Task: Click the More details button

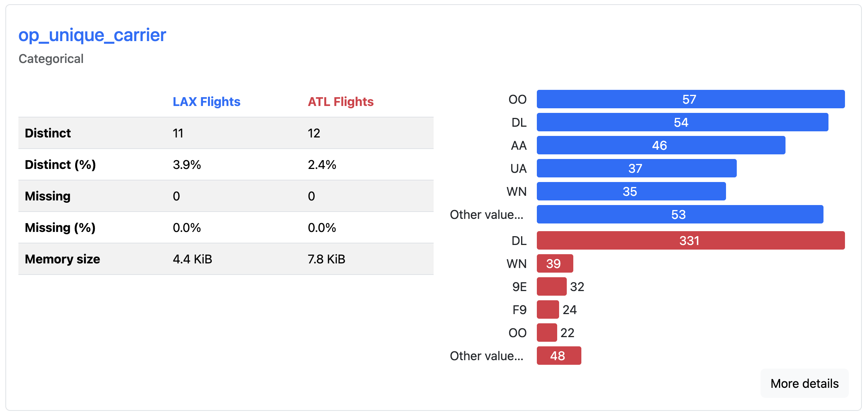Action: coord(804,383)
